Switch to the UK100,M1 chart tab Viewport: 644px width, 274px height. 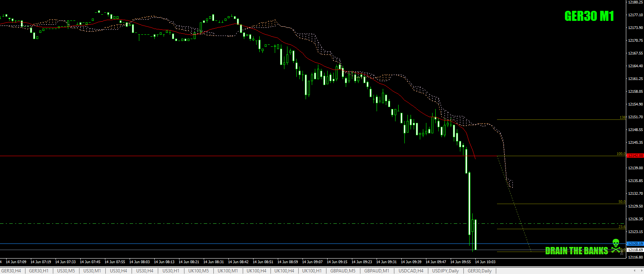point(228,271)
